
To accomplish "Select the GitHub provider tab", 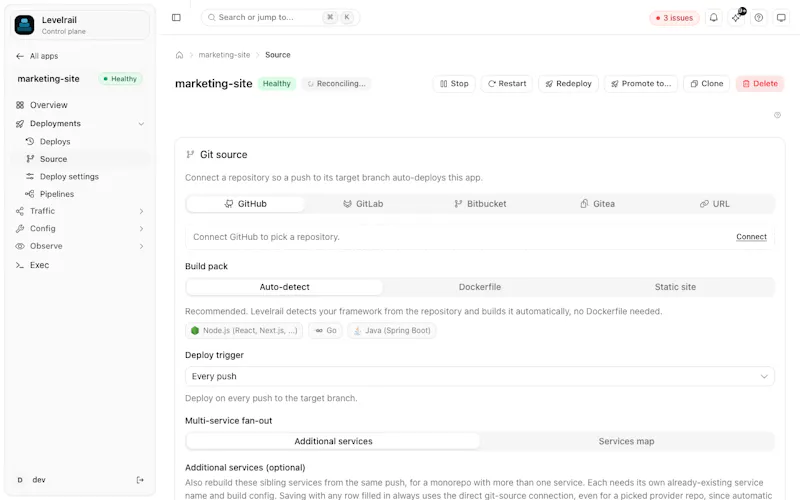I will pyautogui.click(x=245, y=204).
